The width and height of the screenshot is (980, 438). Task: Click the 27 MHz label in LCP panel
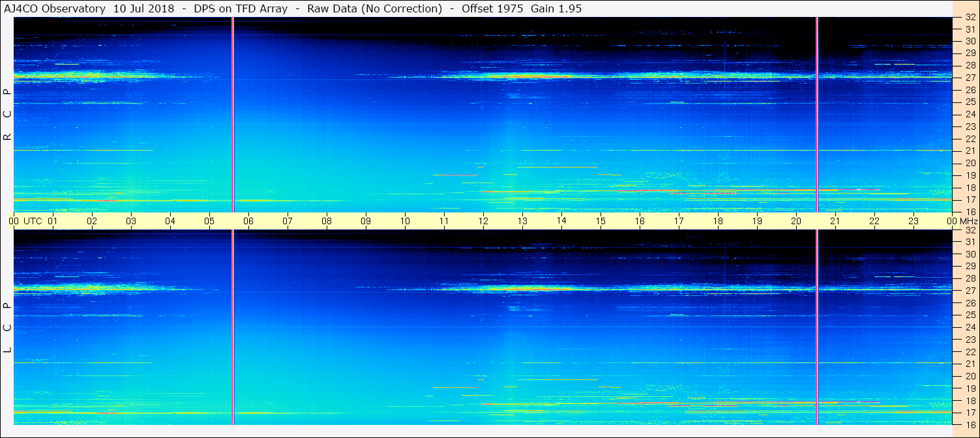point(970,291)
